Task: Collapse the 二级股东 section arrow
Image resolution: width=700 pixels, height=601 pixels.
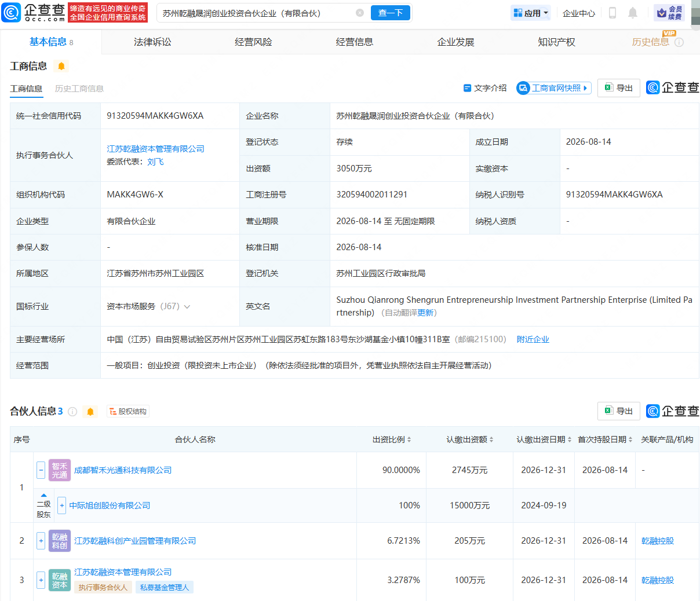Action: click(x=43, y=496)
